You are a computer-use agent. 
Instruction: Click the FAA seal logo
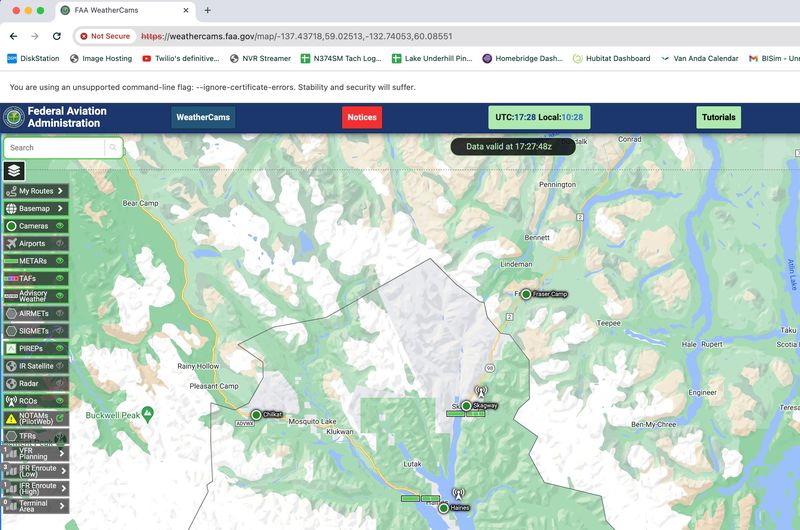[x=14, y=117]
